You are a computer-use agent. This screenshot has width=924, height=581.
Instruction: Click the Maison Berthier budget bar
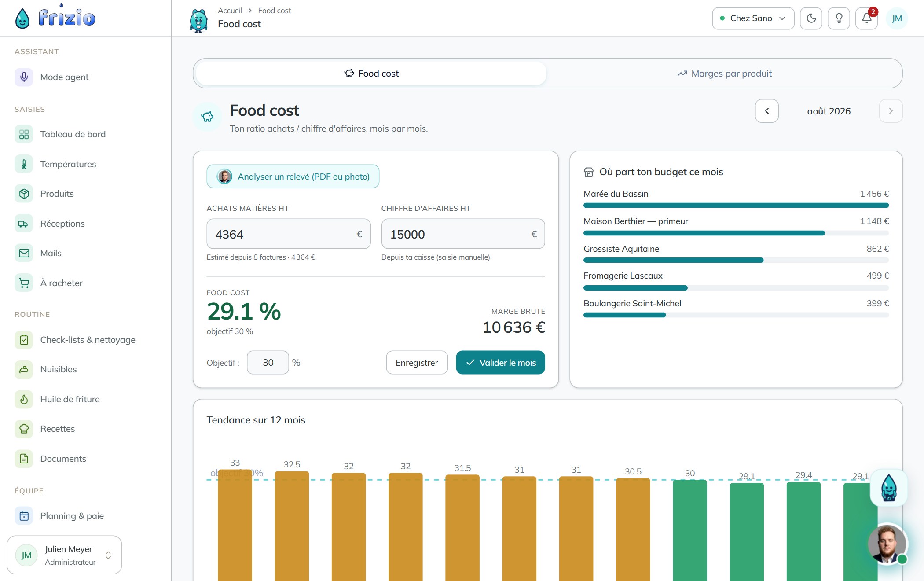[x=736, y=233]
